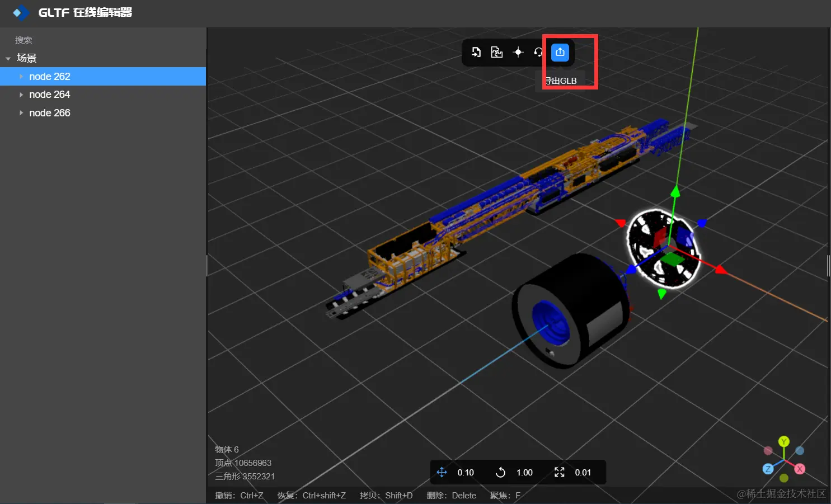
Task: Grab the red X-axis arrow tip of transform gizmo
Action: pos(721,270)
